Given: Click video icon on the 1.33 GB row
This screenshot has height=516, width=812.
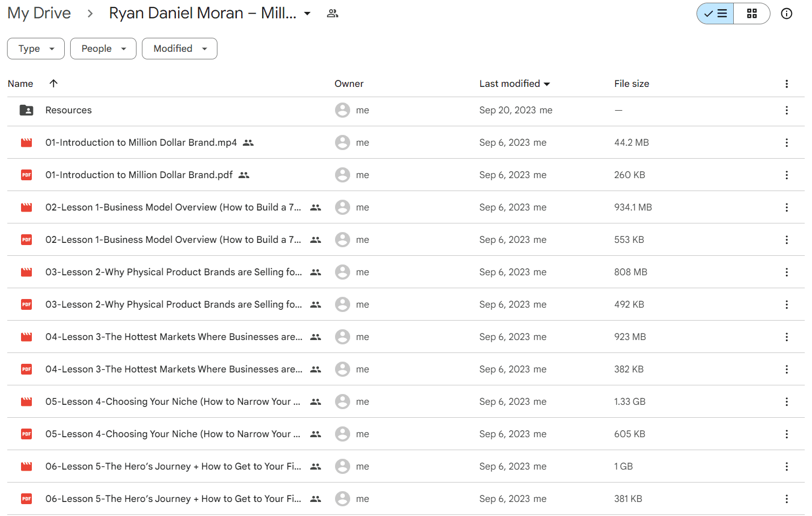Looking at the screenshot, I should [26, 402].
